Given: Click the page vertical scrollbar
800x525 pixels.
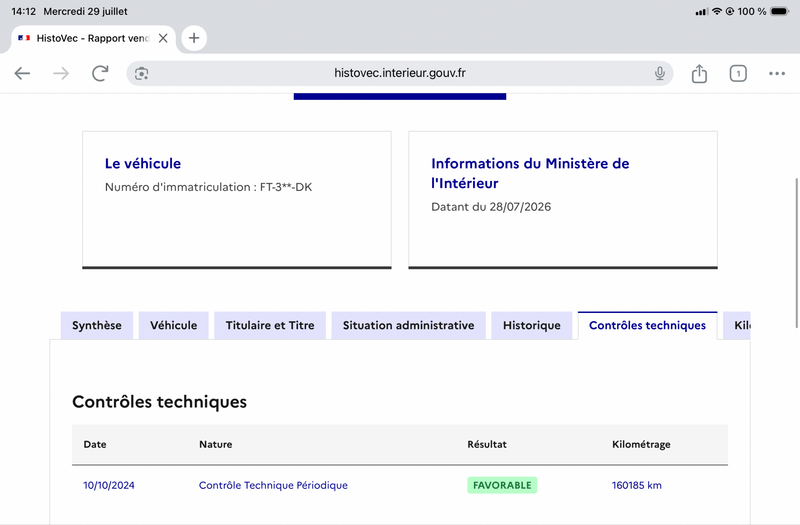Looking at the screenshot, I should point(796,253).
